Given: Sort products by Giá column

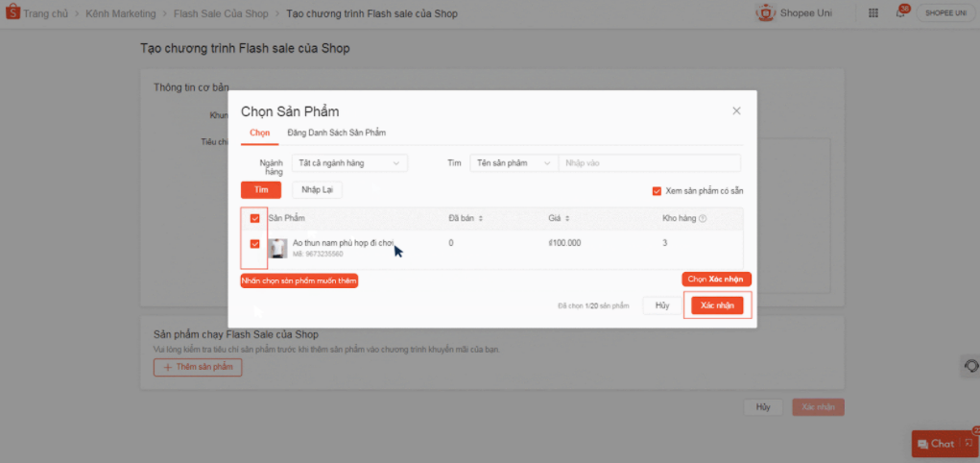Looking at the screenshot, I should click(x=568, y=218).
